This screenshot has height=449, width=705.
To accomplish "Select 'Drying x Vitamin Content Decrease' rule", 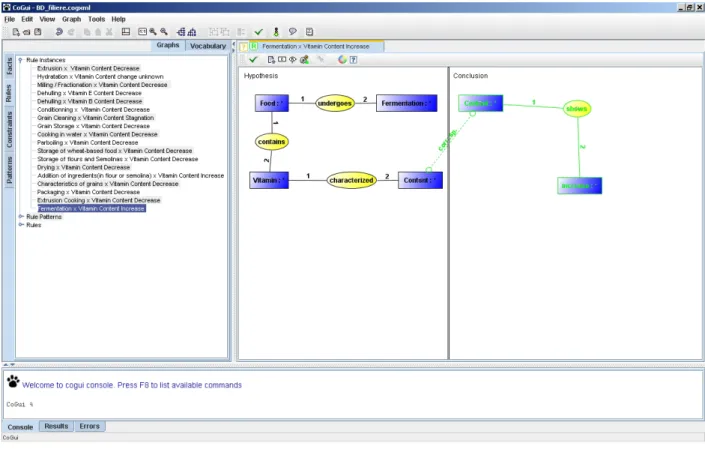I will (84, 167).
